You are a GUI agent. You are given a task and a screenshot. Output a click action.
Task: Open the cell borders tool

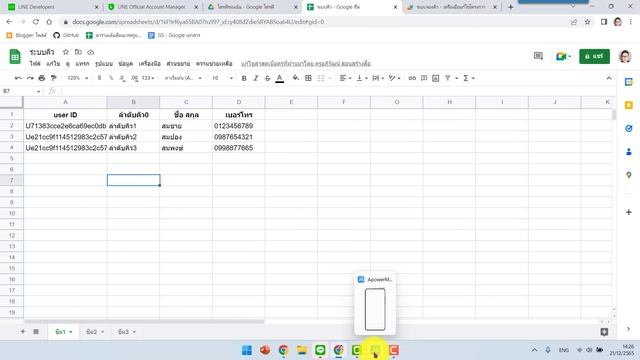pyautogui.click(x=308, y=78)
